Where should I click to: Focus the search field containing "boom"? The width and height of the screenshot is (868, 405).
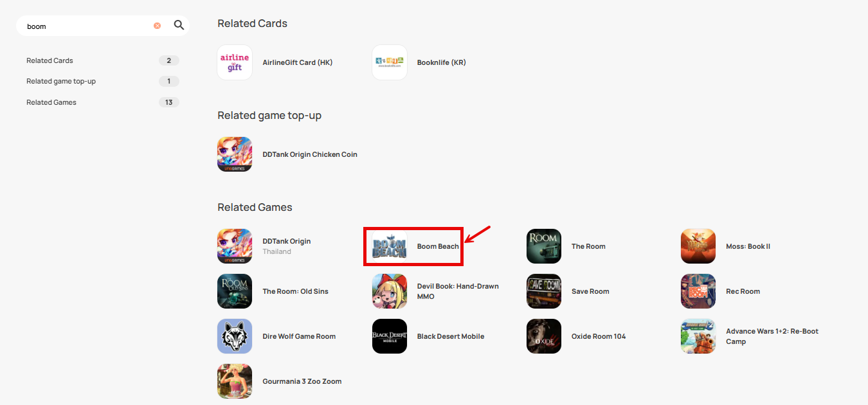coord(87,26)
